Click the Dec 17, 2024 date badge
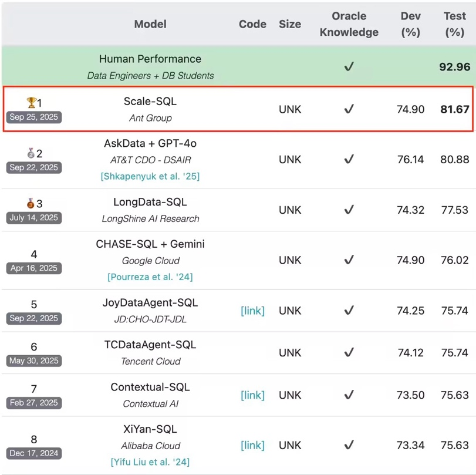 pos(34,453)
